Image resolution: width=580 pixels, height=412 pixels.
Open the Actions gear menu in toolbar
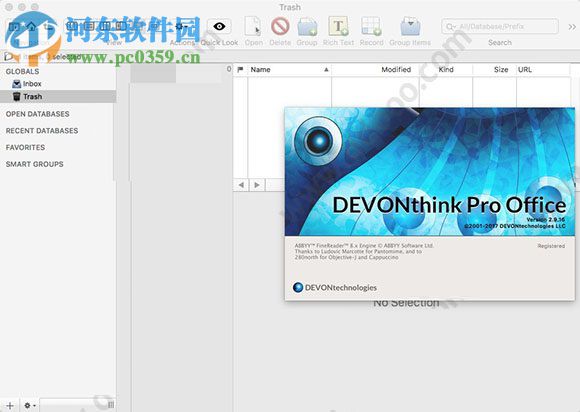coord(181,27)
